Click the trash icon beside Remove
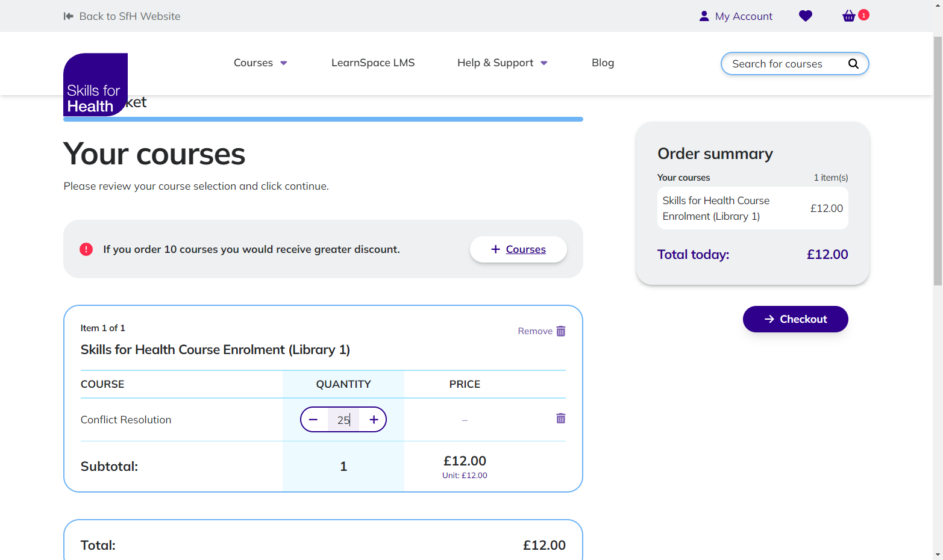The height and width of the screenshot is (560, 943). coord(561,331)
